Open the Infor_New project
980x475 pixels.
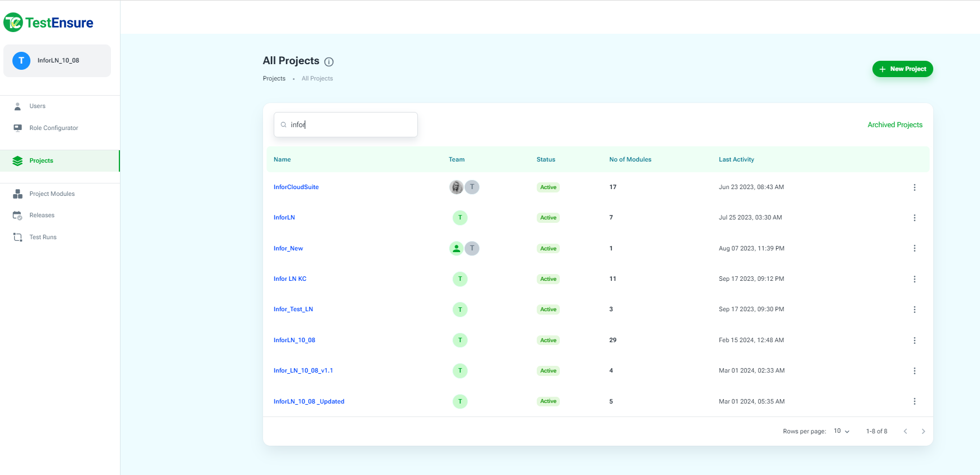(288, 248)
